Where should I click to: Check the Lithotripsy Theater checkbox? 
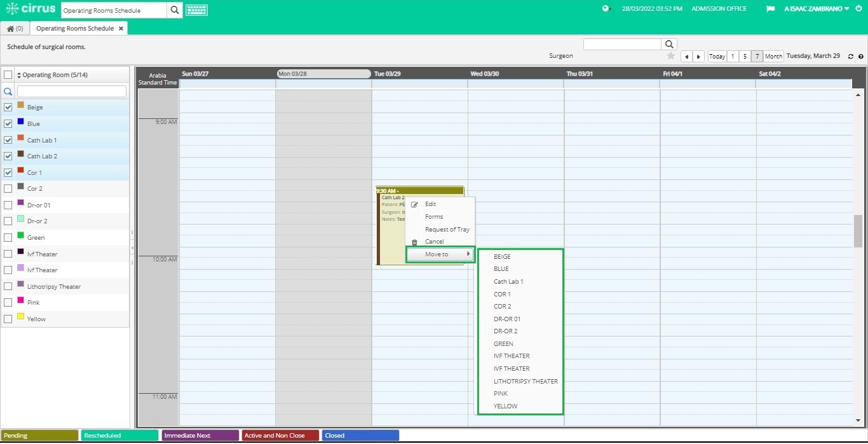[x=8, y=286]
